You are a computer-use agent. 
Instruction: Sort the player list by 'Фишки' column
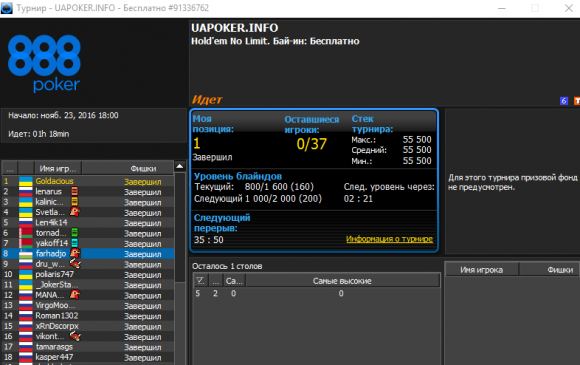click(128, 169)
